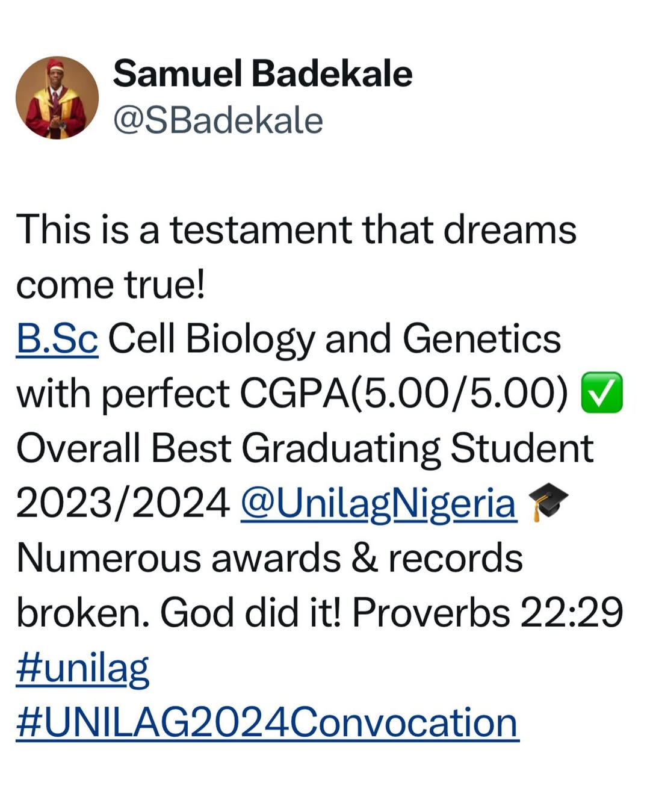Click the graduation cap emoji

coord(548,501)
